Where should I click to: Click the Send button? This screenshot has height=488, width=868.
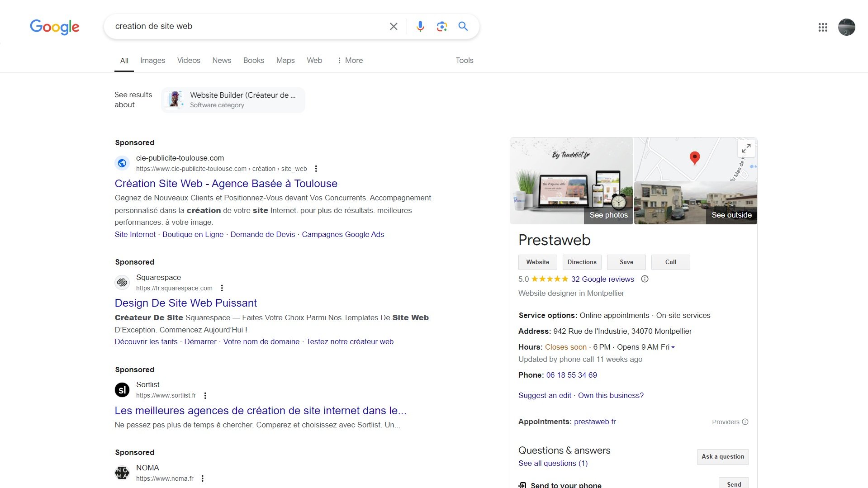(734, 483)
